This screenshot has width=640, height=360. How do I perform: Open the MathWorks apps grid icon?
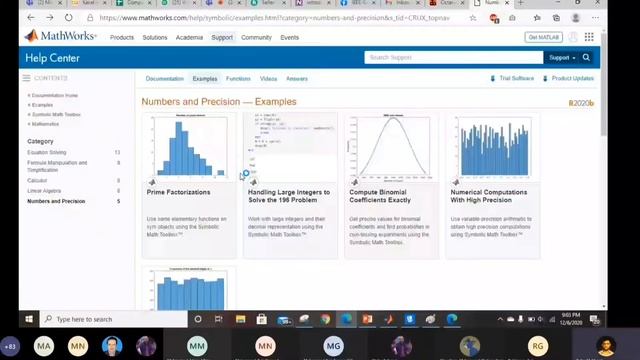[x=589, y=37]
